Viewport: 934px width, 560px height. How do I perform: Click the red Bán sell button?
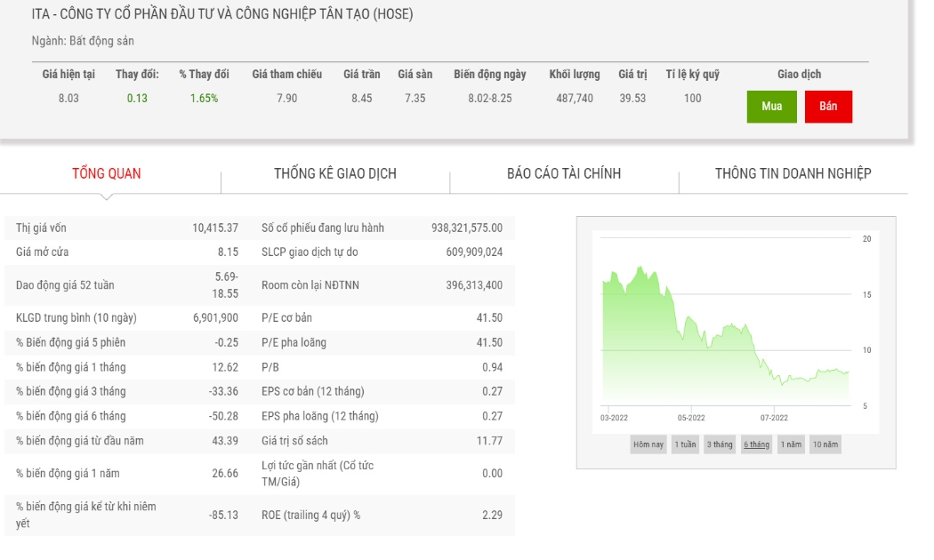point(828,107)
